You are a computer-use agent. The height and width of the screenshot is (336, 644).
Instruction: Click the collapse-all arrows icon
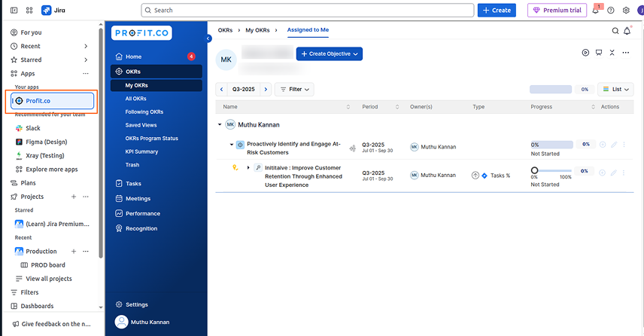coord(612,53)
